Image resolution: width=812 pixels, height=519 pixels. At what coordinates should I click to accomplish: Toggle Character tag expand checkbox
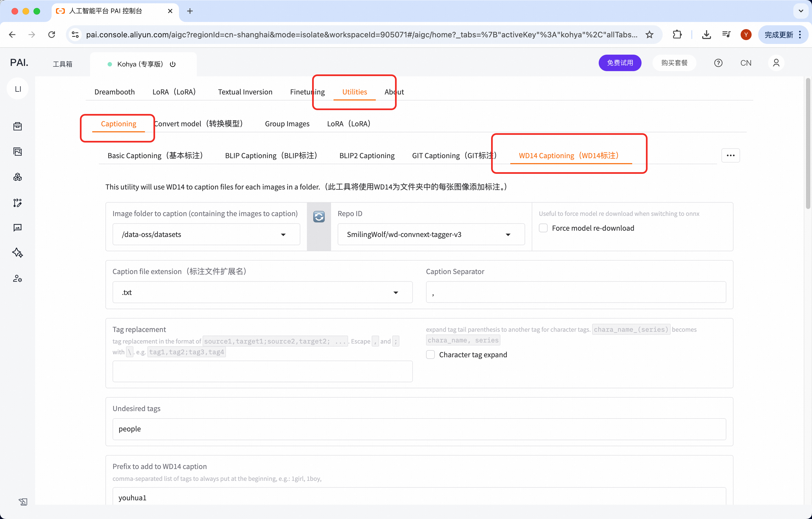coord(430,355)
